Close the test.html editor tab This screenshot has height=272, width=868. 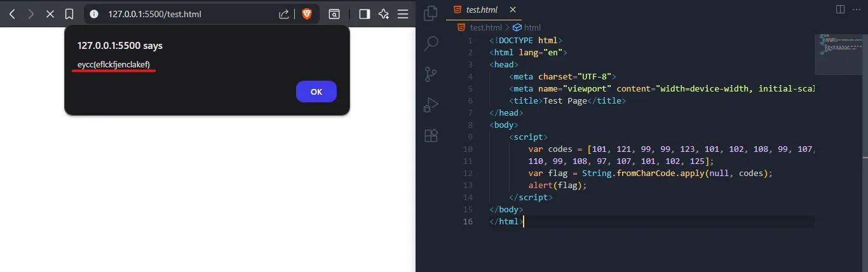(x=513, y=10)
